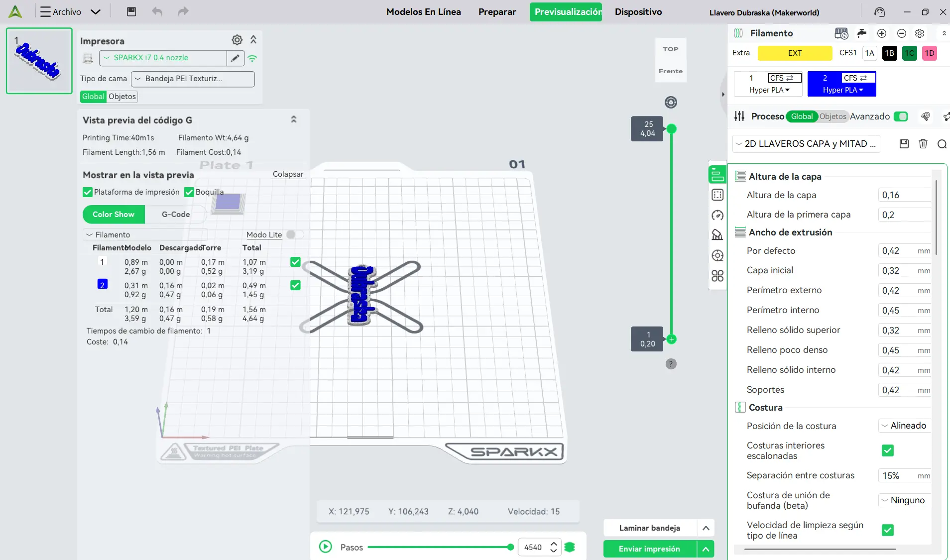
Task: Click the Colapsar link
Action: click(288, 174)
